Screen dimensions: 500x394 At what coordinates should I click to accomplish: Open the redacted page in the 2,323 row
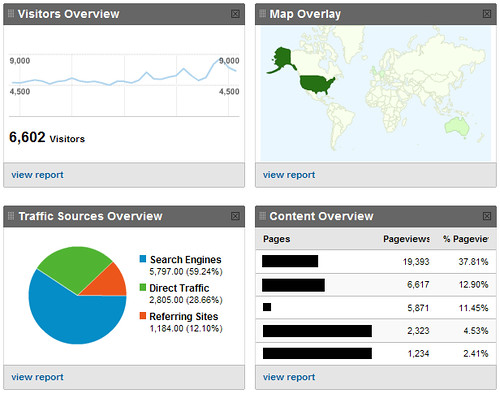click(317, 331)
